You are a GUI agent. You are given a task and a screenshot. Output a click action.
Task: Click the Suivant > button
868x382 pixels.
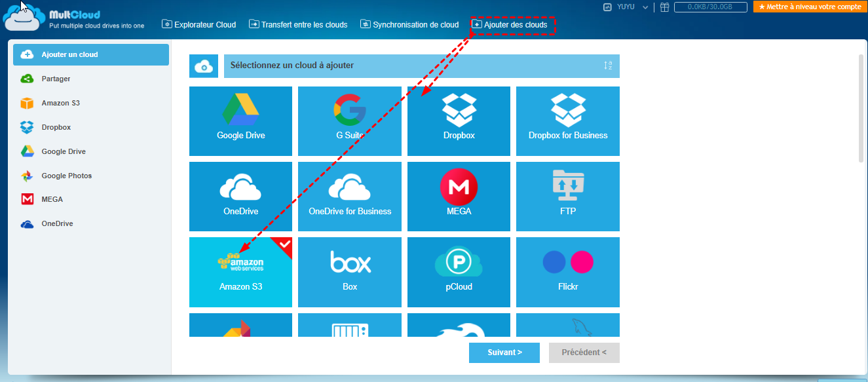click(504, 353)
